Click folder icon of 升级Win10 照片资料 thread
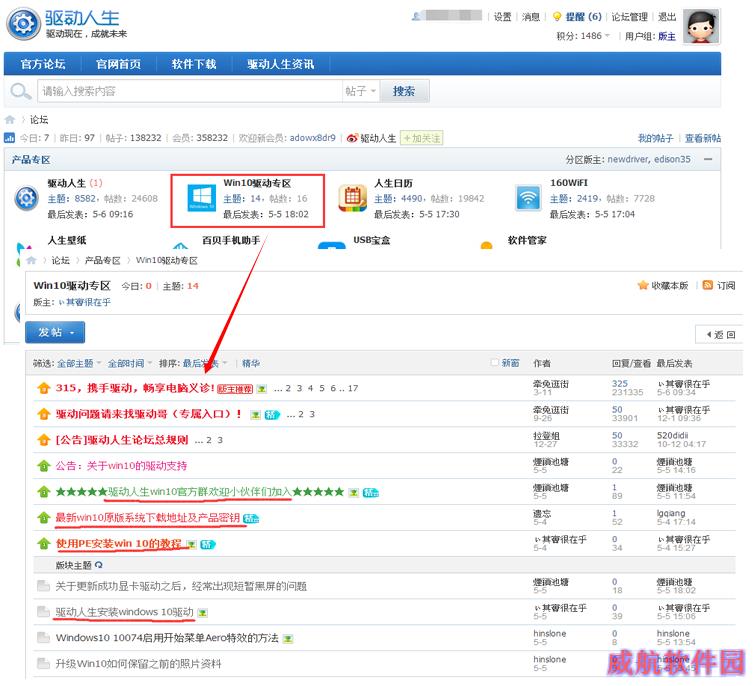This screenshot has width=753, height=686. [43, 664]
